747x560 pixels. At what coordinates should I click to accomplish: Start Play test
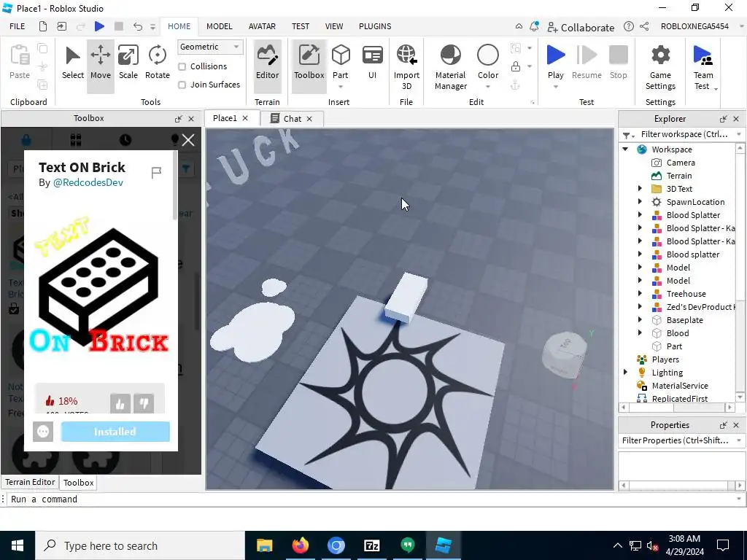coord(555,61)
